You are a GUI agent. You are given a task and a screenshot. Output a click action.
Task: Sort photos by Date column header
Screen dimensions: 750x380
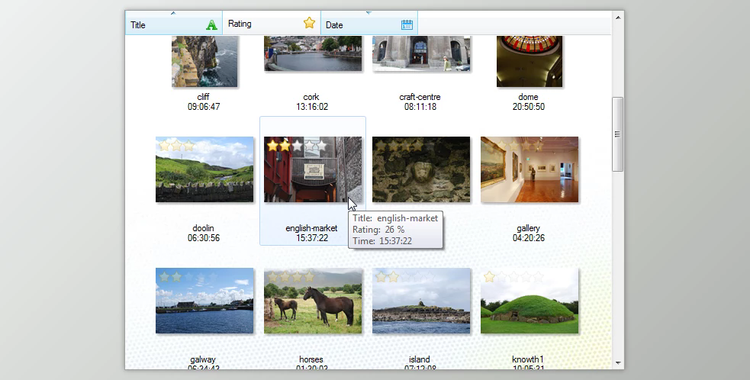click(369, 24)
